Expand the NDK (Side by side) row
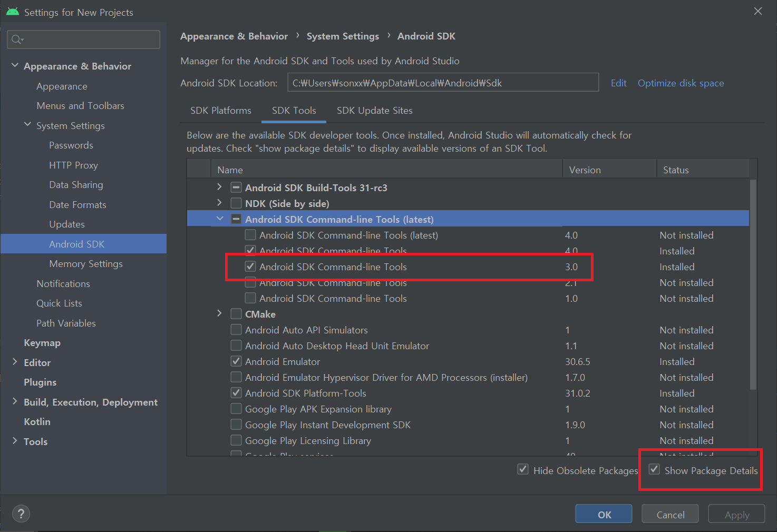777x532 pixels. [219, 203]
